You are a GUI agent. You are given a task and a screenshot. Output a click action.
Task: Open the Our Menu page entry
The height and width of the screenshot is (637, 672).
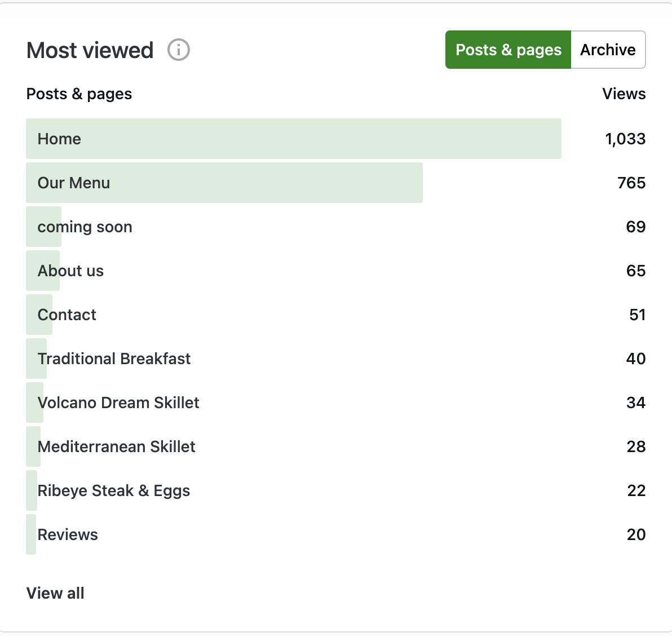tap(74, 183)
